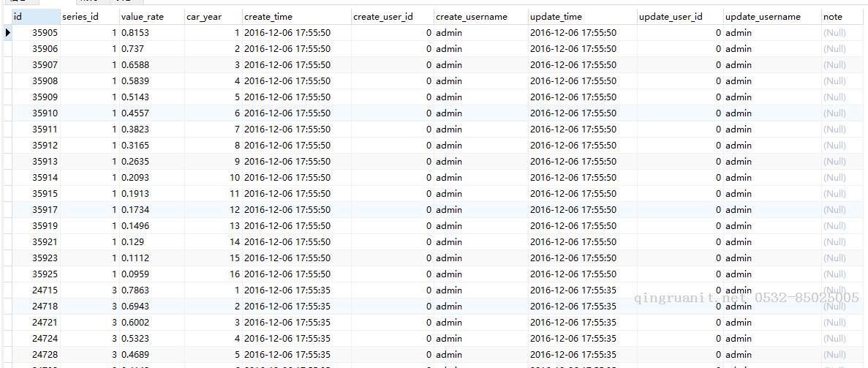The image size is (868, 368).
Task: Select value_rate cell 0.6002
Action: click(151, 322)
